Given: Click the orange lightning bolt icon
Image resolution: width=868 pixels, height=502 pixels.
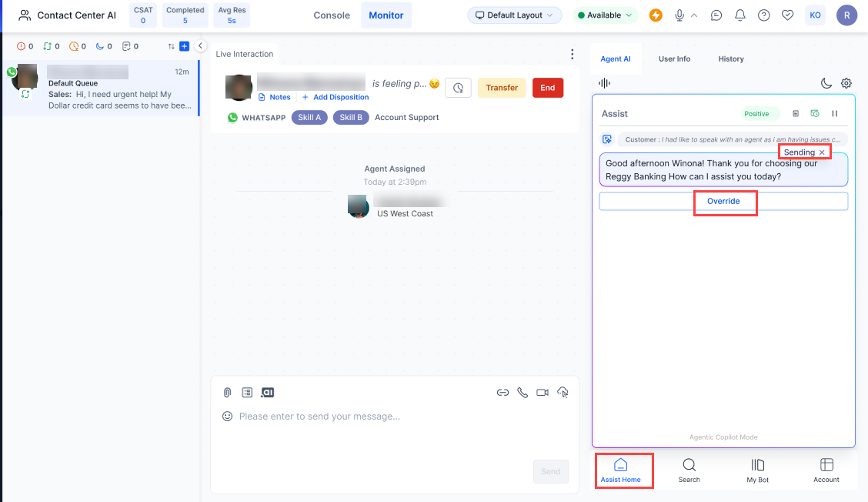Looking at the screenshot, I should (x=656, y=15).
